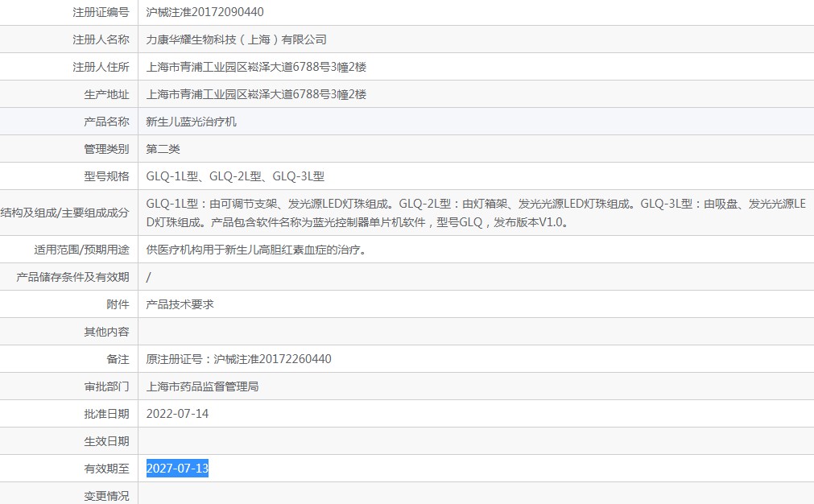Select the 产品储存条件及有效期 label
The image size is (814, 504).
pyautogui.click(x=72, y=277)
